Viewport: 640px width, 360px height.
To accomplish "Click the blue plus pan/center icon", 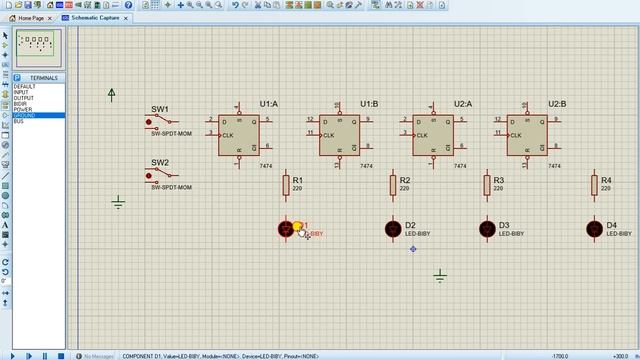I will coord(180,5).
